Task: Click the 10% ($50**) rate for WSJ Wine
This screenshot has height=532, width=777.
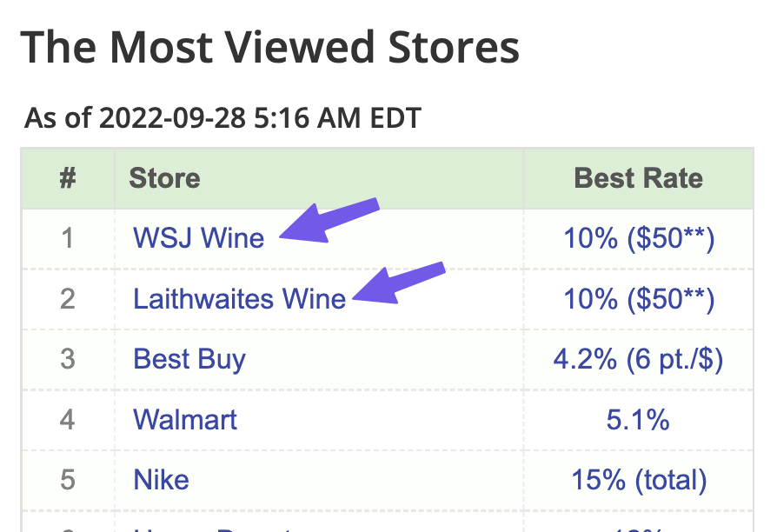Action: point(639,238)
